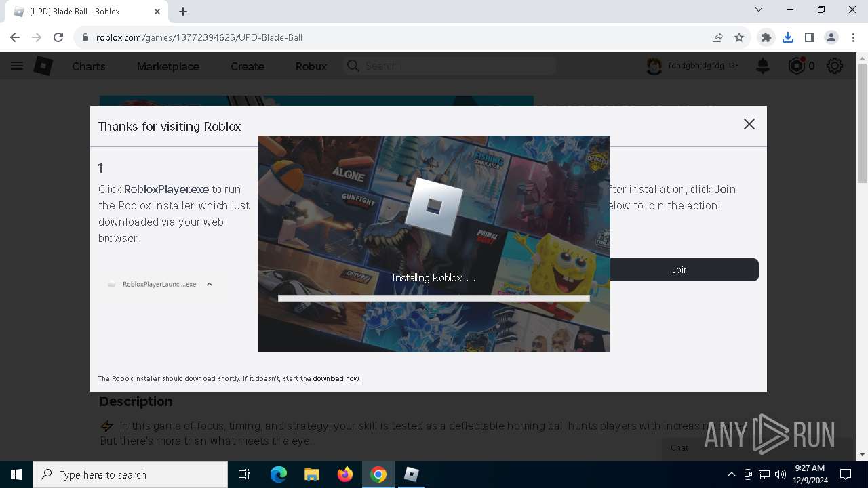The image size is (868, 488).
Task: Open Roblox settings gear
Action: (x=835, y=66)
